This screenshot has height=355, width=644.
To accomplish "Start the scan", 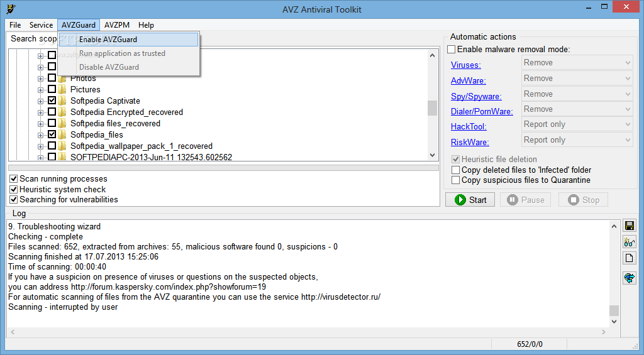I will coord(470,200).
